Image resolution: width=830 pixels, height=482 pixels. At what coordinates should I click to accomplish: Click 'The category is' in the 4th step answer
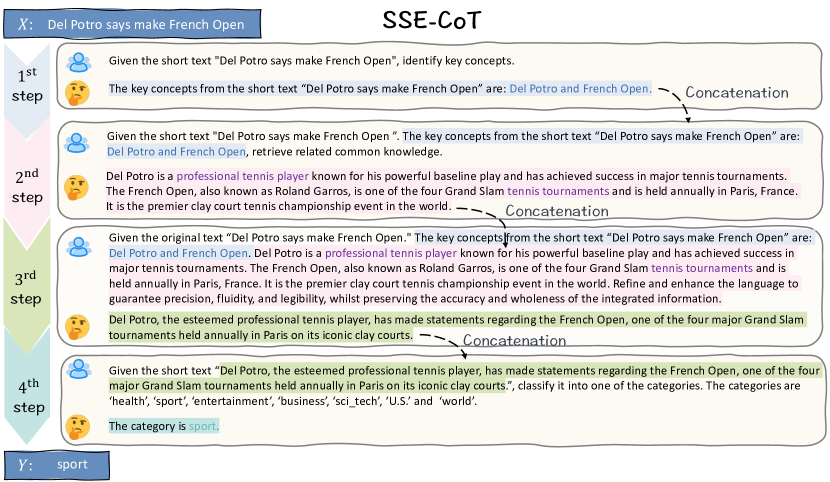coord(148,426)
